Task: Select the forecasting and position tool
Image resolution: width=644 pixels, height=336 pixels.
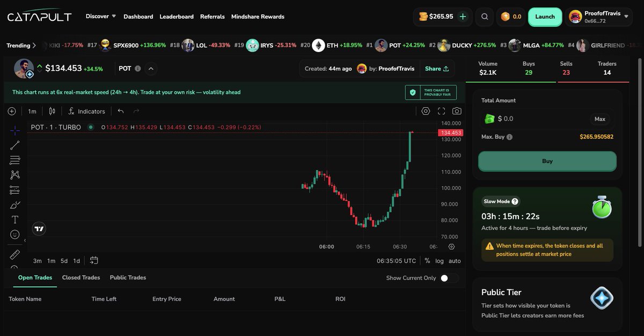Action: pos(15,190)
